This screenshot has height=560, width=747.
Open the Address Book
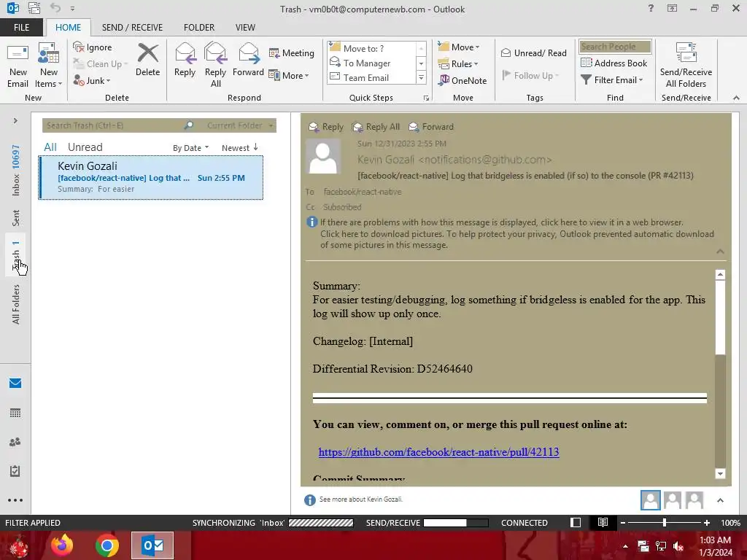(x=614, y=63)
